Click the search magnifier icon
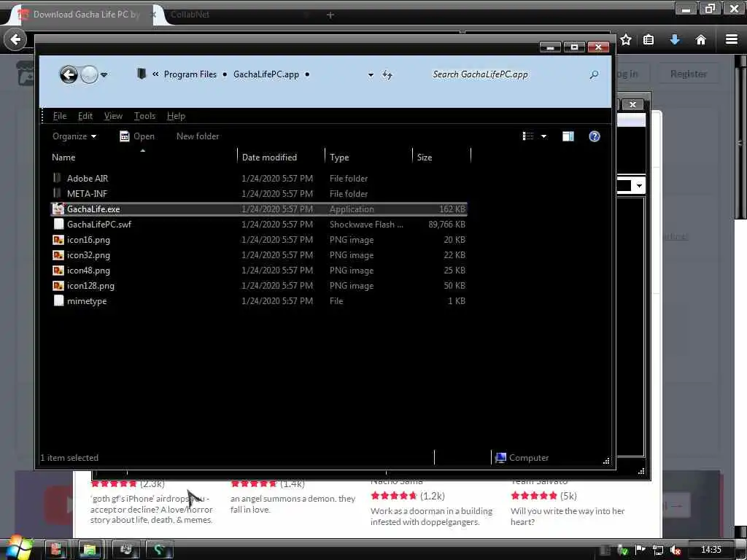747x560 pixels. click(594, 75)
